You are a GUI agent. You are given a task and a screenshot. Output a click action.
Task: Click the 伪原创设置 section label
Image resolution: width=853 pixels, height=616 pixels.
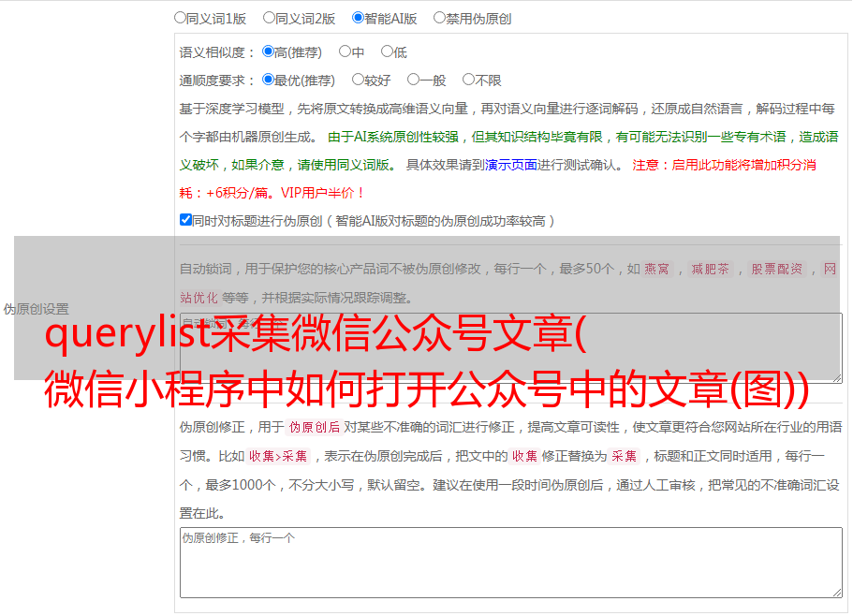[36, 309]
